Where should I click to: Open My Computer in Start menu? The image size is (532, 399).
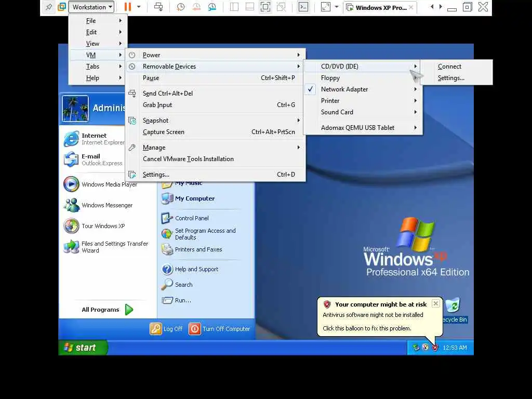pyautogui.click(x=188, y=198)
